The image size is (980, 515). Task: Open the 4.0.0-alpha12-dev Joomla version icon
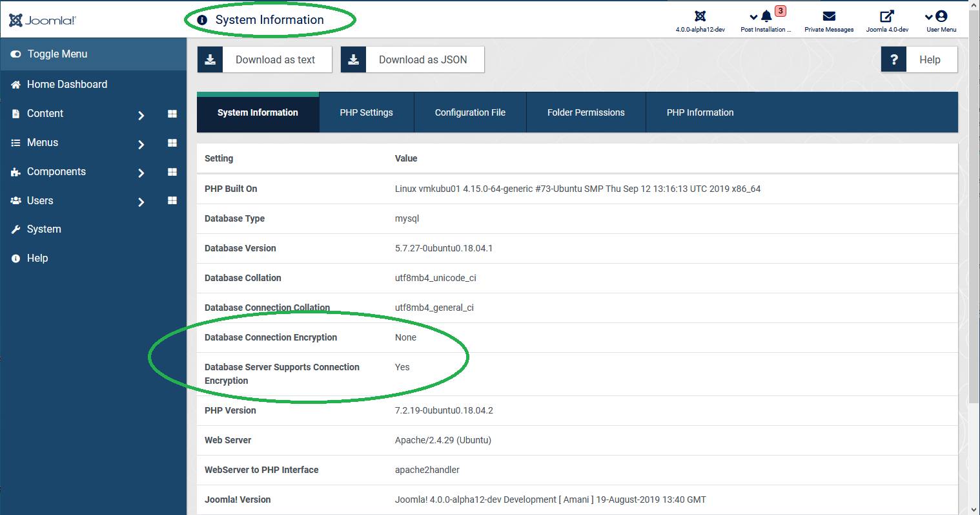tap(700, 16)
